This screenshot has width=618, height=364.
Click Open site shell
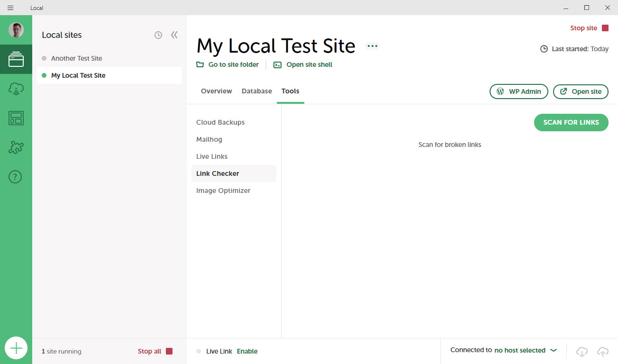click(x=303, y=64)
